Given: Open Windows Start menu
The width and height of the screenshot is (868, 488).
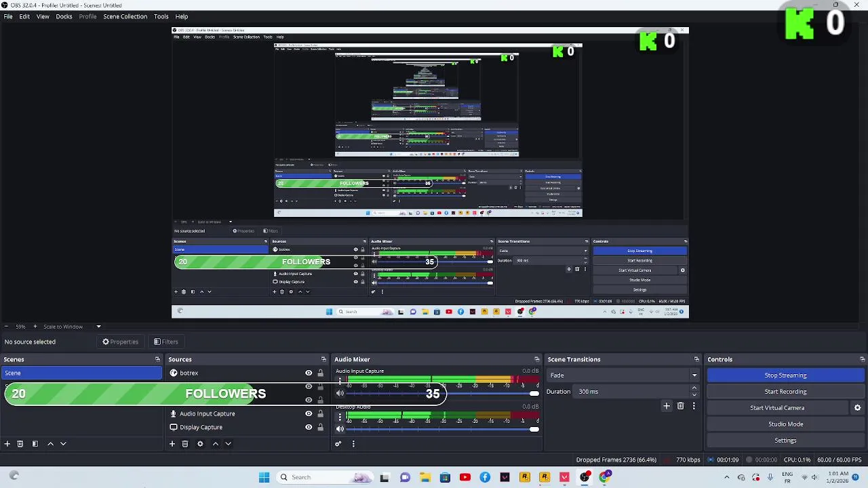Looking at the screenshot, I should point(264,478).
